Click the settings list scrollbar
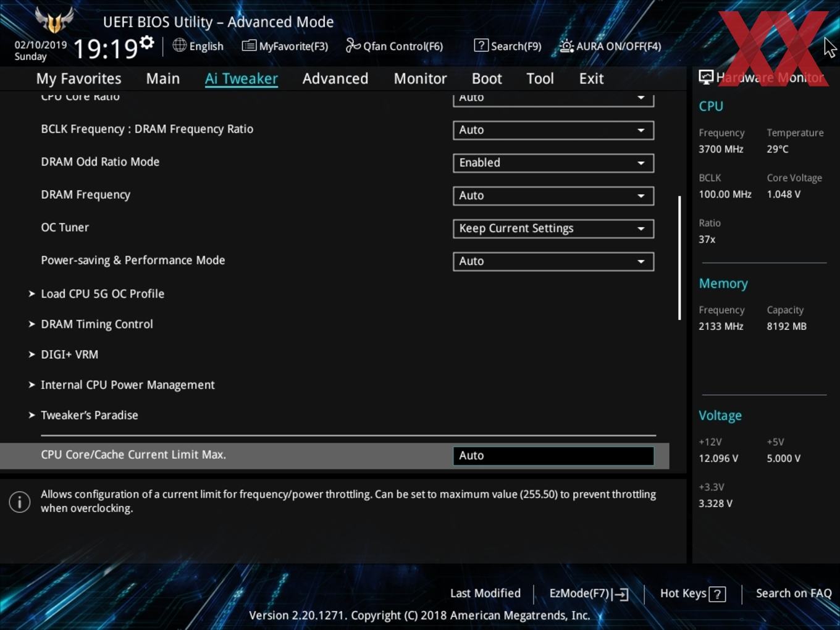 tap(679, 258)
